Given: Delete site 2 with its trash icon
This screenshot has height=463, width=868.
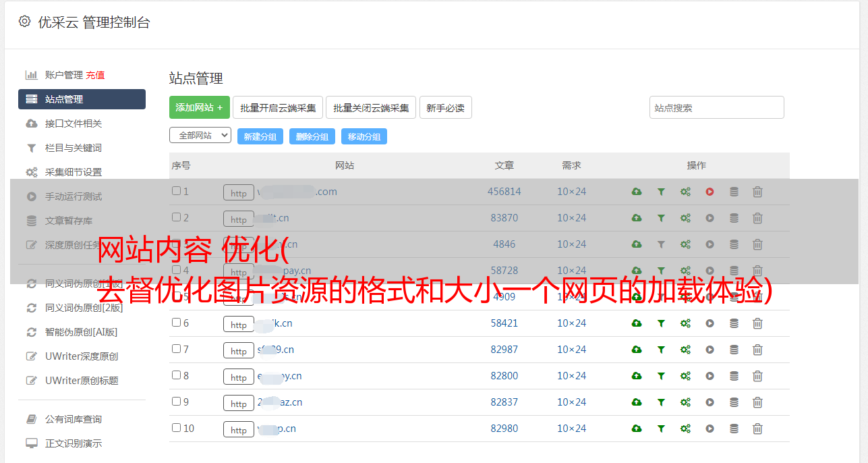Looking at the screenshot, I should point(757,218).
